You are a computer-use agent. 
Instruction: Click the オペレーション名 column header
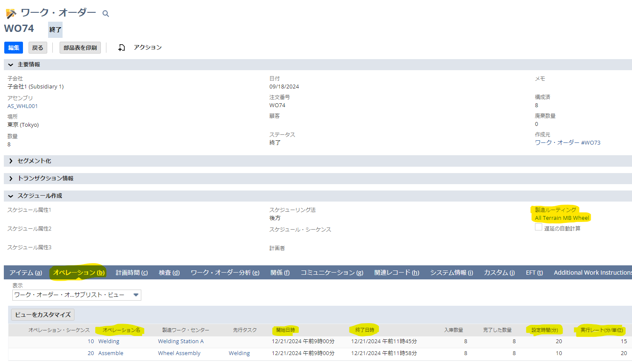point(121,330)
